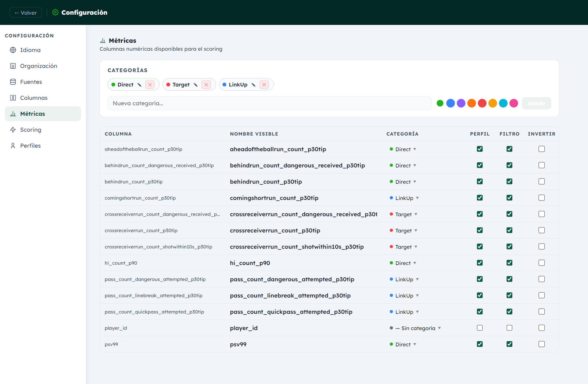Check Filtro for player_id row

(509, 328)
